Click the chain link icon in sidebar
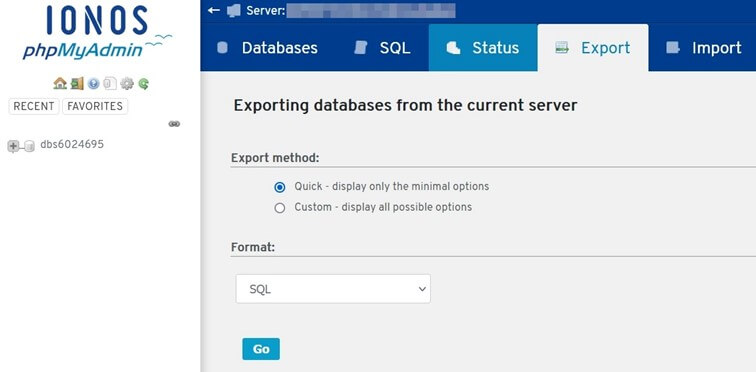Viewport: 756px width, 372px height. point(174,124)
